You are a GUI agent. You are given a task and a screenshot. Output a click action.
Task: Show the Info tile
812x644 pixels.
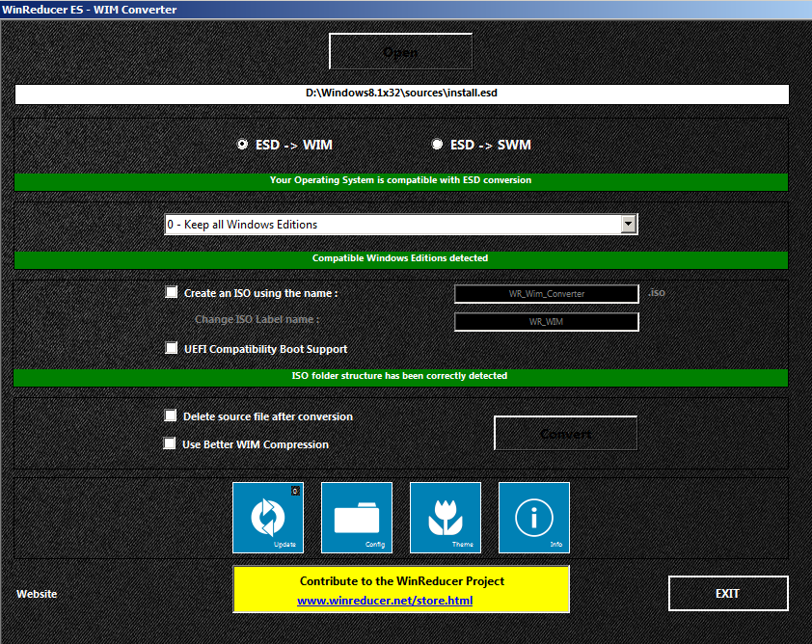(534, 517)
